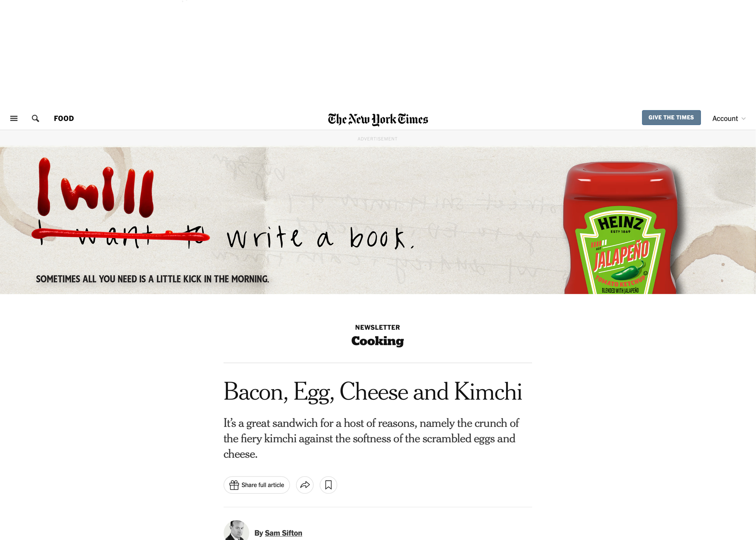756x540 pixels.
Task: Click the ADVERTISEMENT label
Action: click(377, 139)
